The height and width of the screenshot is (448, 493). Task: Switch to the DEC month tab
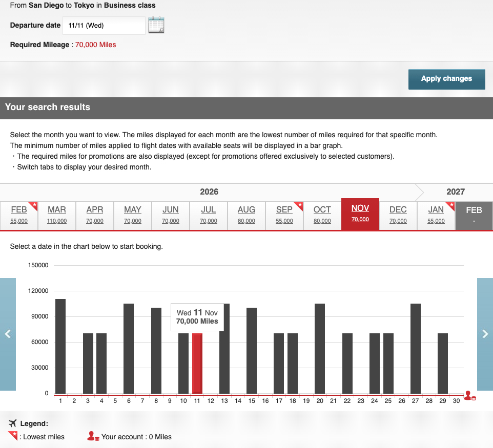(398, 215)
